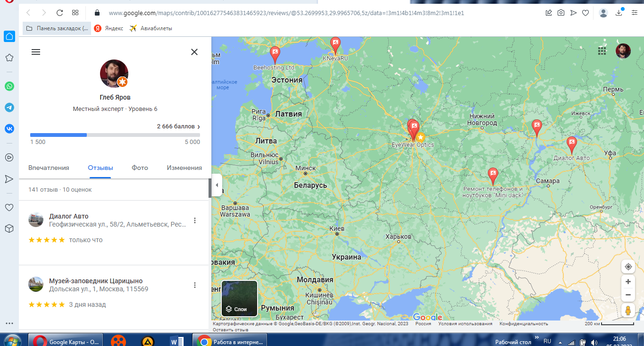Open the Яндекс bookmark

tap(109, 28)
